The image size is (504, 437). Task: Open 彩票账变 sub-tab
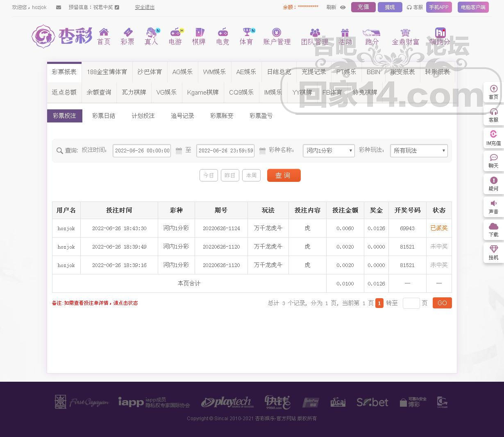pos(222,116)
